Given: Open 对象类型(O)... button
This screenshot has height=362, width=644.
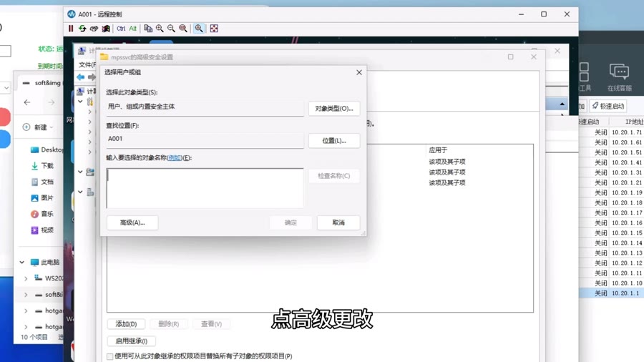Looking at the screenshot, I should click(334, 108).
